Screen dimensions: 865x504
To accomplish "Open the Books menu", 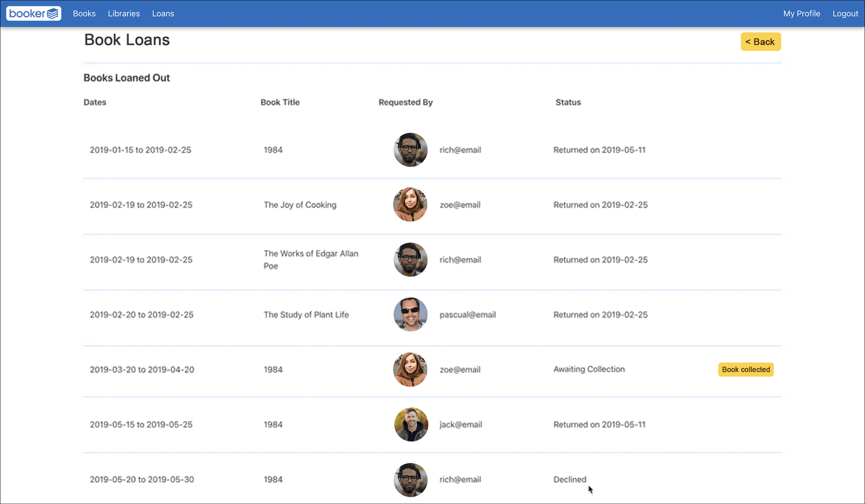I will click(84, 14).
